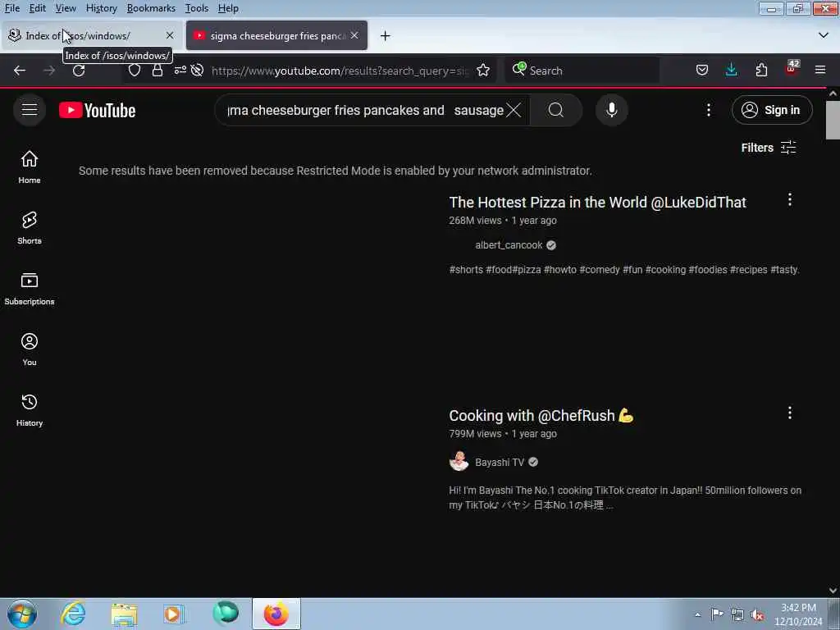This screenshot has height=630, width=840.
Task: Open the Action Center flag icon
Action: [x=717, y=614]
